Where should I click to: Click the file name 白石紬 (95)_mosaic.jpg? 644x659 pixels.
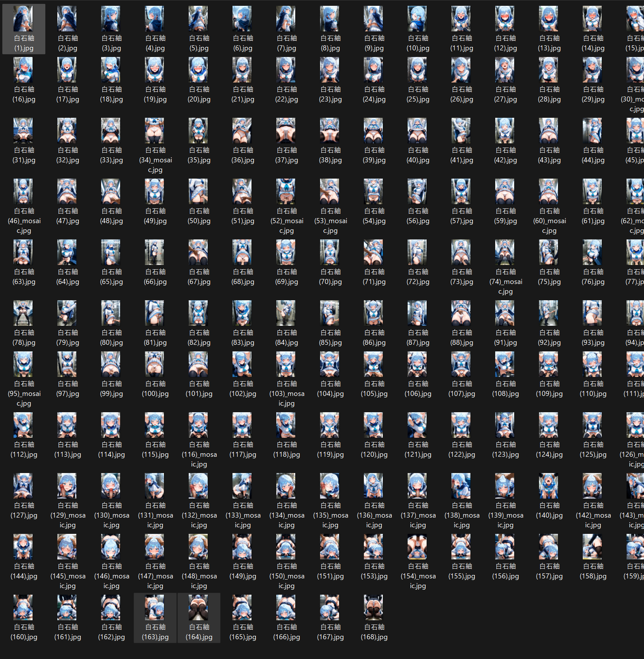24,393
